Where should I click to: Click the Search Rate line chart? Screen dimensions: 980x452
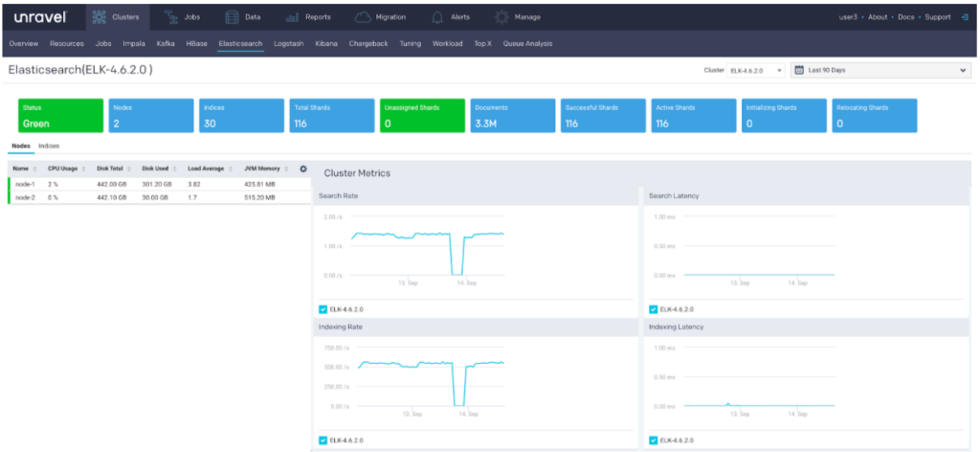[x=428, y=253]
